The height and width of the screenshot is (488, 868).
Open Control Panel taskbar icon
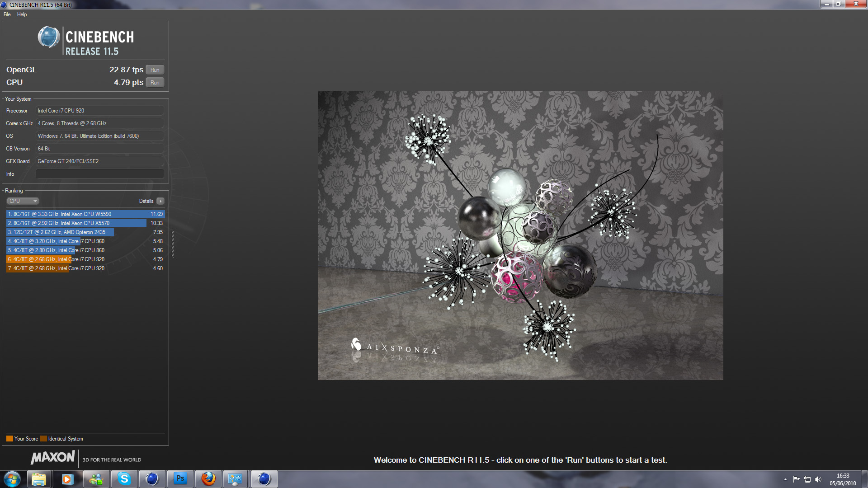tap(235, 479)
